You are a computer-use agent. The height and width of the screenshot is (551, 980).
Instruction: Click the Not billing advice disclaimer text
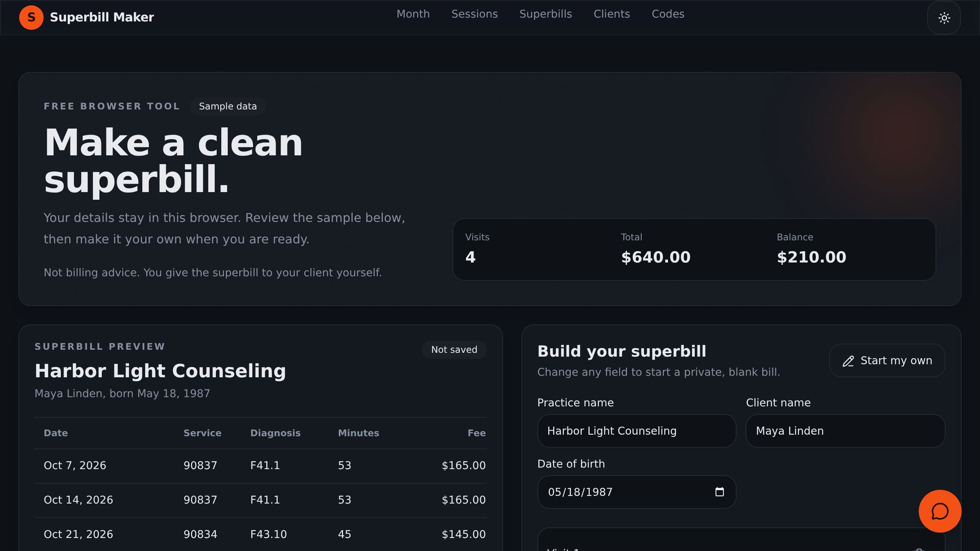tap(213, 272)
